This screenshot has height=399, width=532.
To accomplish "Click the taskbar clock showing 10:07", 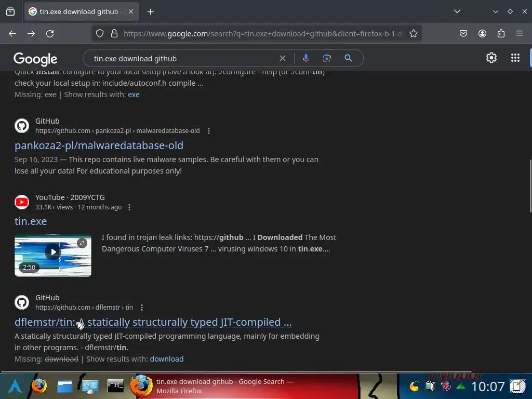I will [487, 387].
